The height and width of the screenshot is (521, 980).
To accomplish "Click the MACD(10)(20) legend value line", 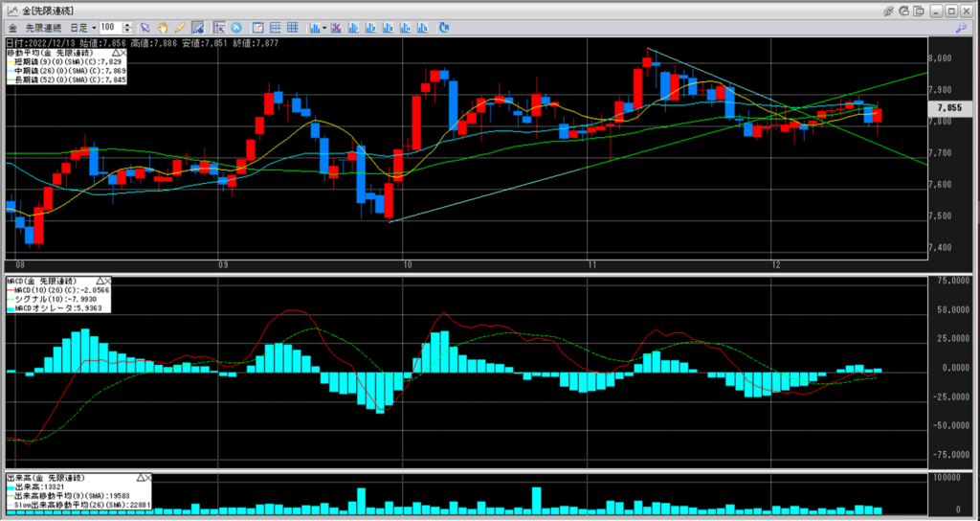I will [58, 290].
